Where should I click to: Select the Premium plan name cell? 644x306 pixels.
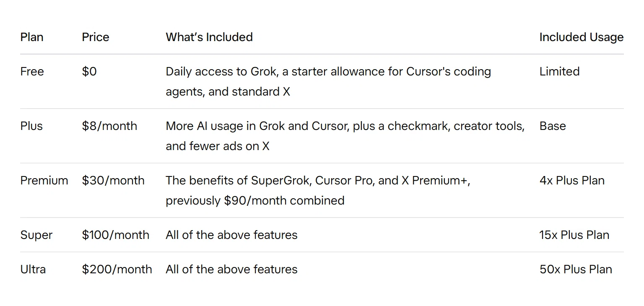click(44, 180)
